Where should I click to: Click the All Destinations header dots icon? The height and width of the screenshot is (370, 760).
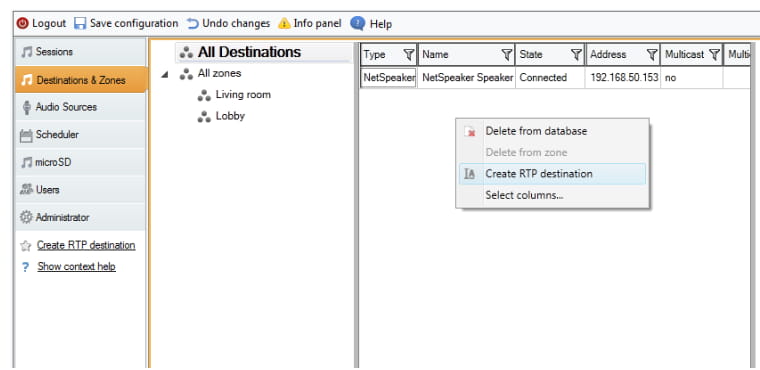click(x=186, y=52)
